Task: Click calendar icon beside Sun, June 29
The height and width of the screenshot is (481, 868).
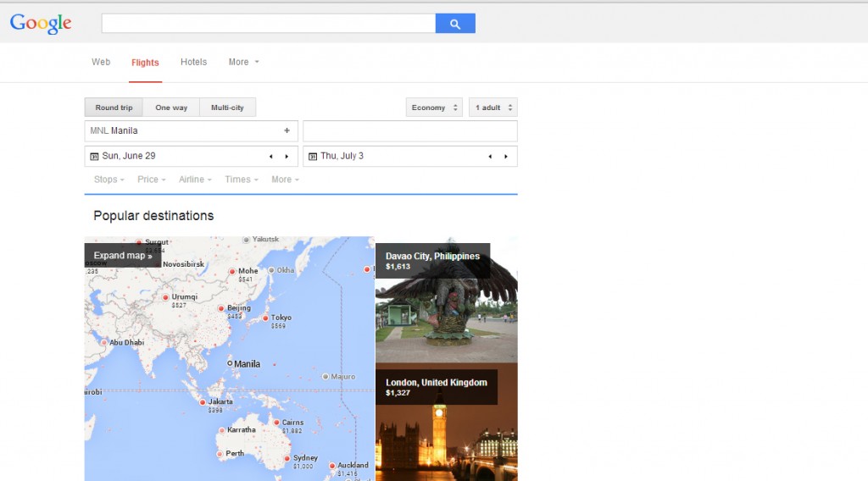Action: click(94, 157)
